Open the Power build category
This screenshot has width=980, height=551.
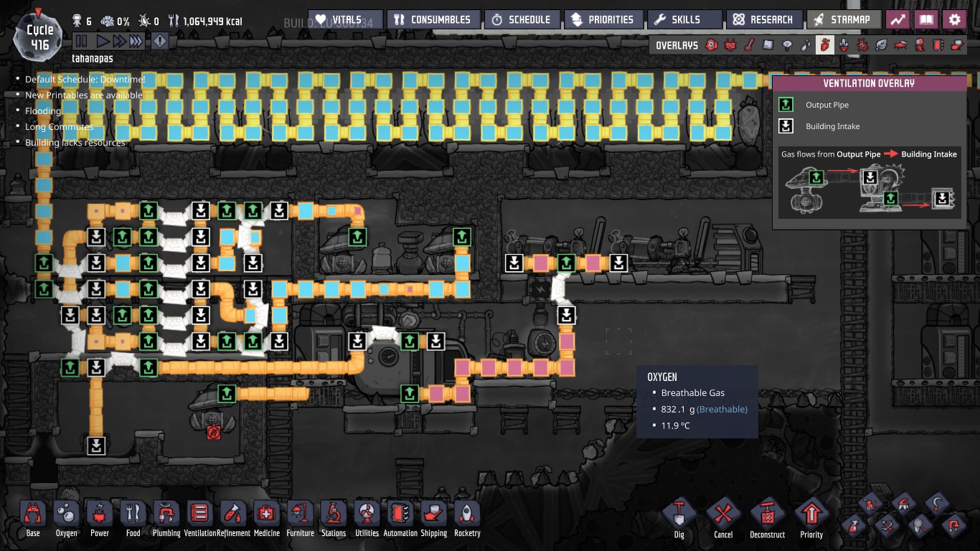tap(100, 519)
